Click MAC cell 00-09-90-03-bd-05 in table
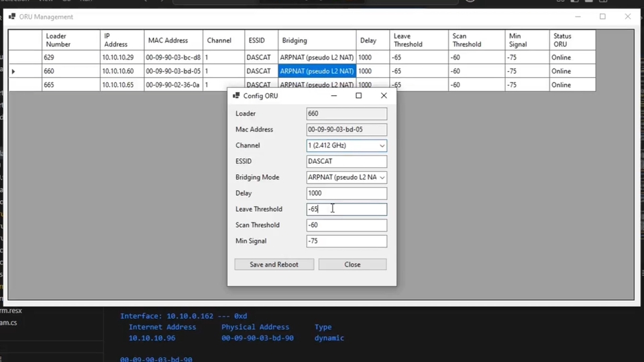Viewport: 644px width, 362px height. tap(173, 71)
